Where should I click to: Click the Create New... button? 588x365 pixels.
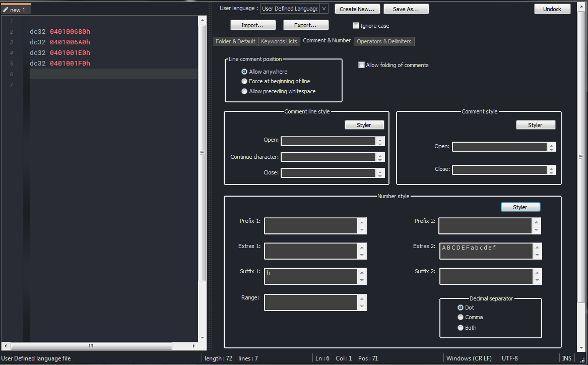[357, 9]
